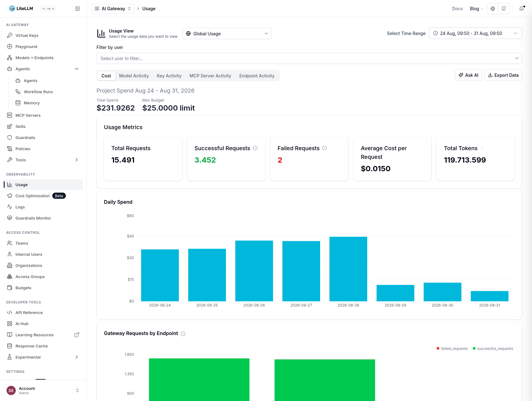Expand the Experimental submenu
Viewport: 532px width, 401px height.
click(x=77, y=357)
